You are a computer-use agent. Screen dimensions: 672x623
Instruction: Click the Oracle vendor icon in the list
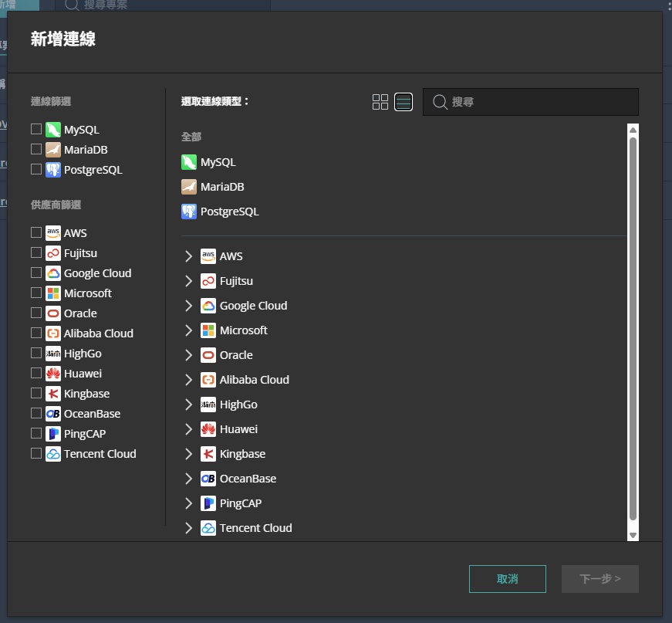point(207,354)
